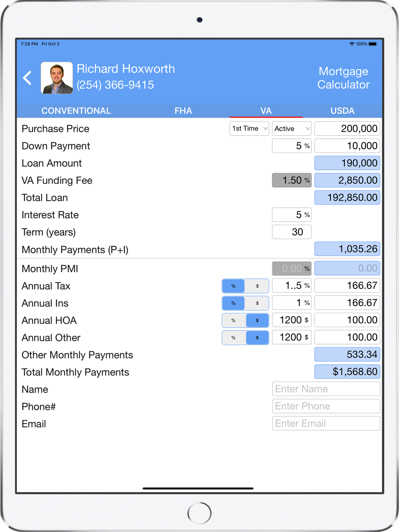This screenshot has height=532, width=399.
Task: Select Total Monthly Payments value $1,568.60
Action: click(347, 372)
